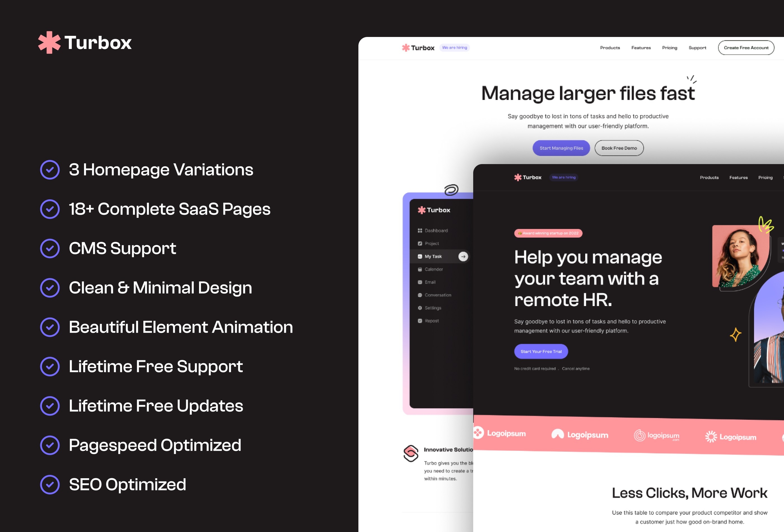
Task: Toggle the My Task arrow button
Action: click(x=463, y=256)
